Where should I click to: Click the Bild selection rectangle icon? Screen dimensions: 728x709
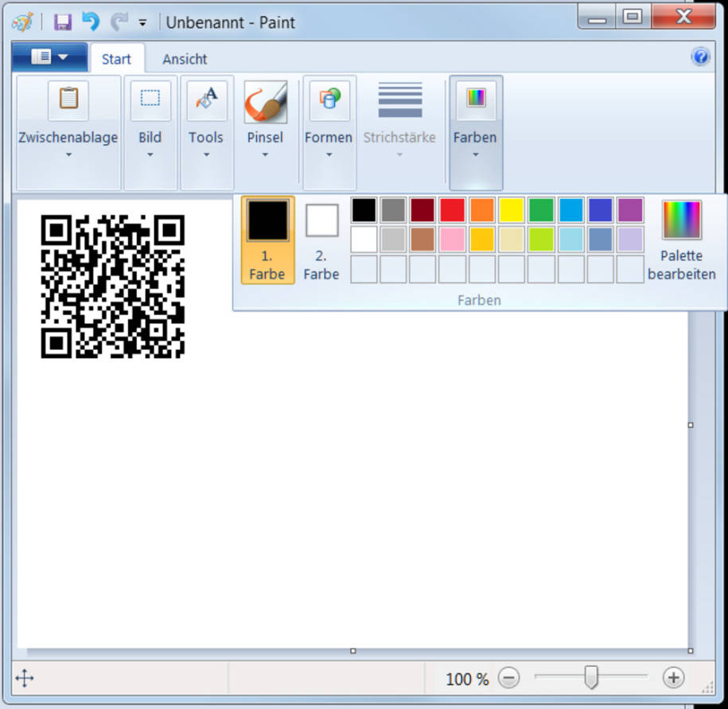(x=150, y=99)
